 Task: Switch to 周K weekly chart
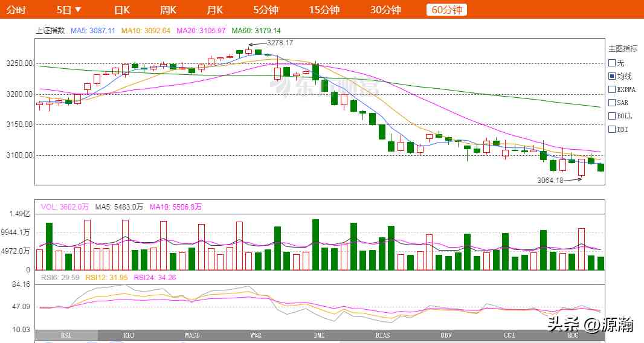click(x=168, y=10)
